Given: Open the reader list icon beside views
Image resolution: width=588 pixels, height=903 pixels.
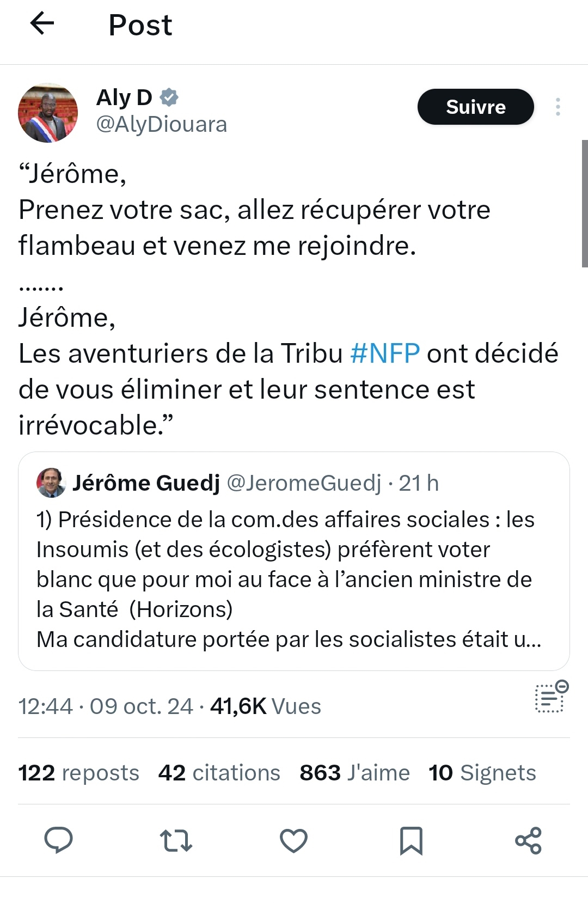Looking at the screenshot, I should (x=550, y=697).
